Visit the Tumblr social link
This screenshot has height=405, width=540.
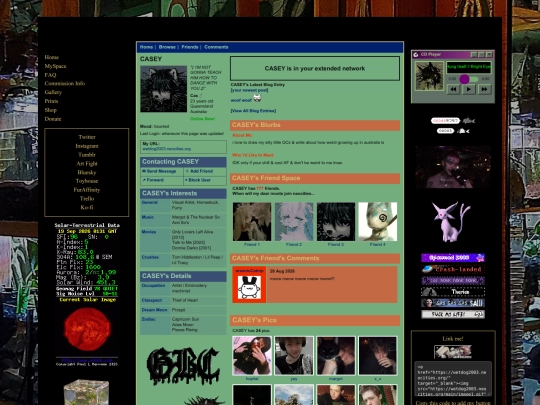coord(87,155)
